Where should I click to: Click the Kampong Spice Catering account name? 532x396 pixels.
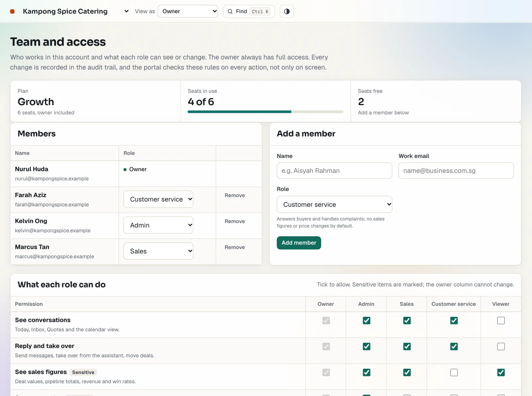click(x=65, y=11)
